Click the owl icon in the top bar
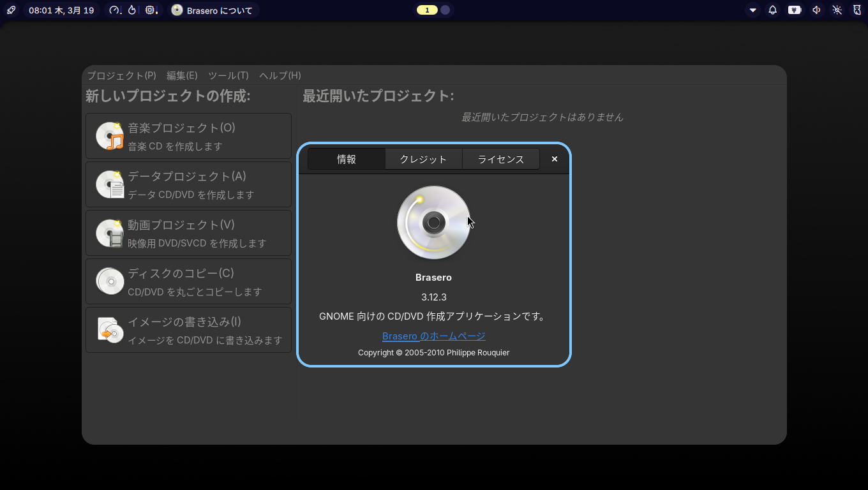Viewport: 868px width, 490px height. 857,10
